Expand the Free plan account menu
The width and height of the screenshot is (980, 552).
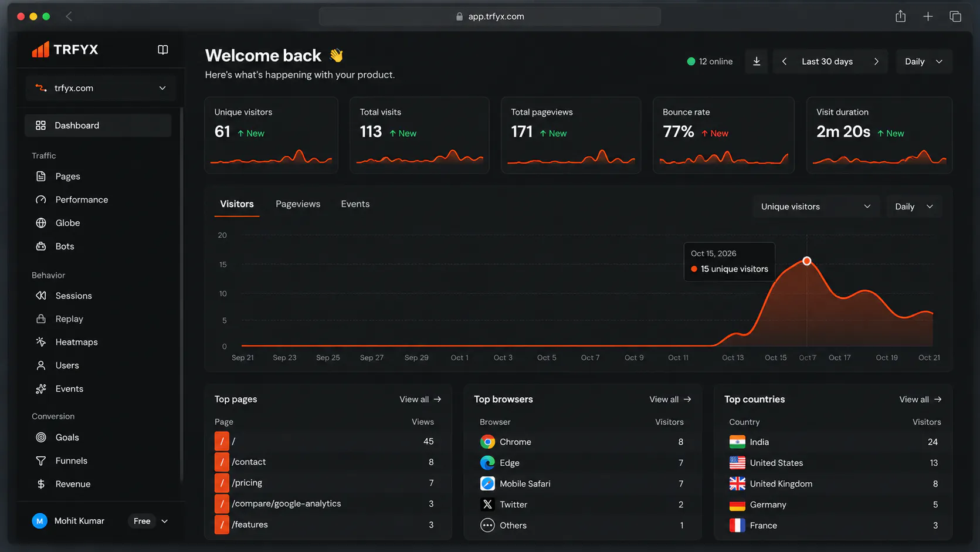click(150, 521)
